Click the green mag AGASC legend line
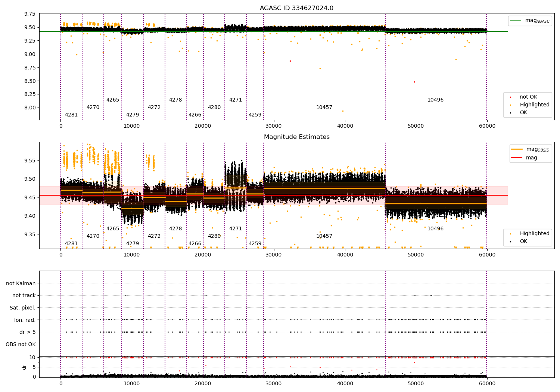This screenshot has height=392, width=560. (x=516, y=21)
